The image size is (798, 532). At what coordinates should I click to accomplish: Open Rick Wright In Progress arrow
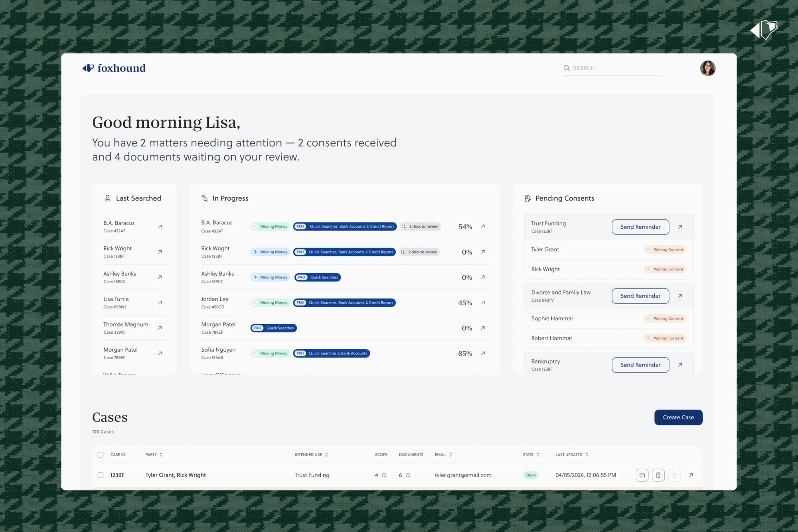[x=483, y=252]
